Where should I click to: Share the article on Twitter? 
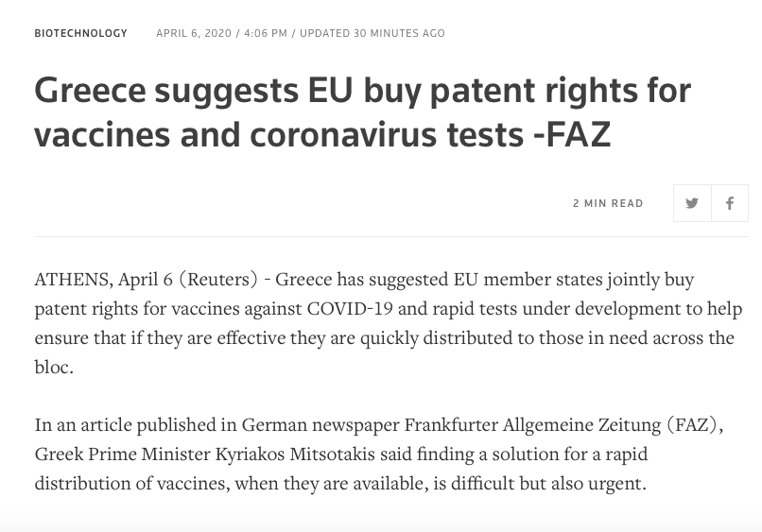692,203
